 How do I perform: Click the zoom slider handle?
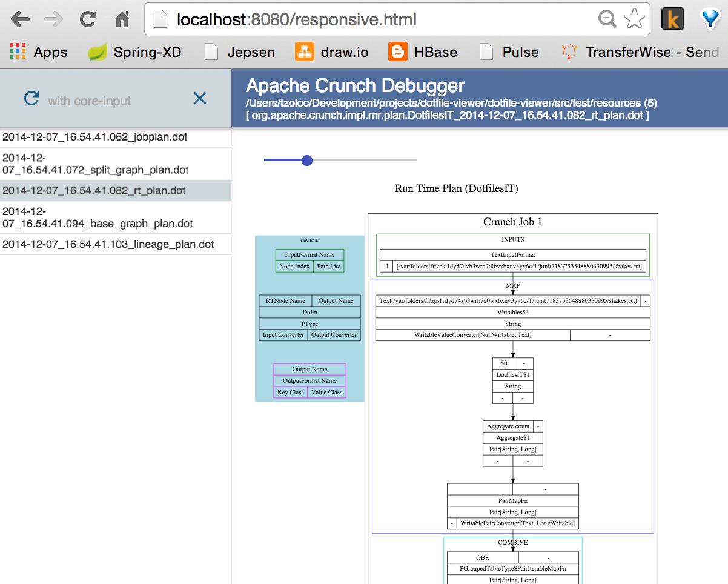pos(306,160)
